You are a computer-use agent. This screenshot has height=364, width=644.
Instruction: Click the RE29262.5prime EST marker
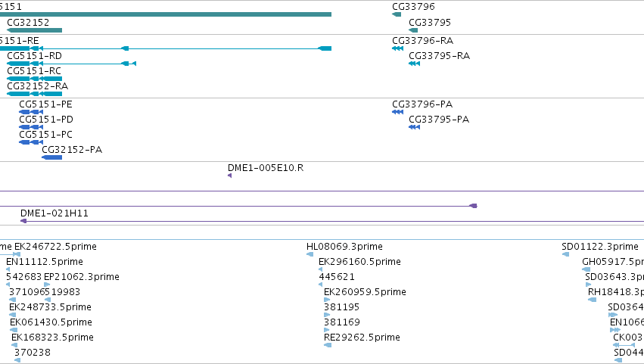click(x=328, y=345)
